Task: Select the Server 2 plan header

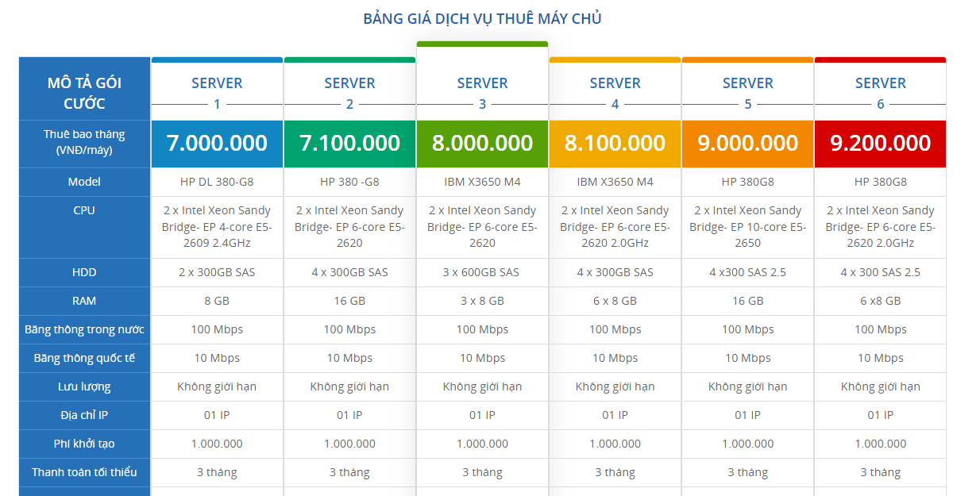Action: click(x=349, y=92)
